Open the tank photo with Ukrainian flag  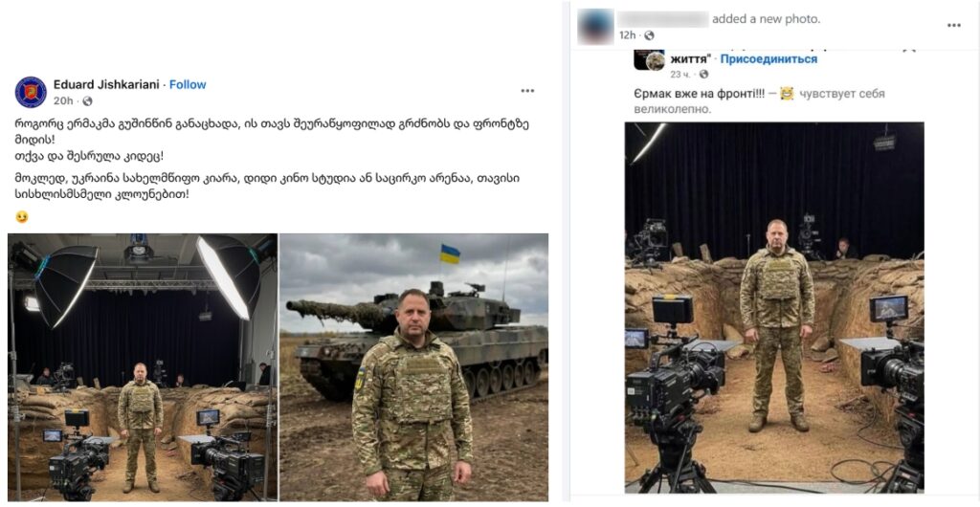point(413,367)
